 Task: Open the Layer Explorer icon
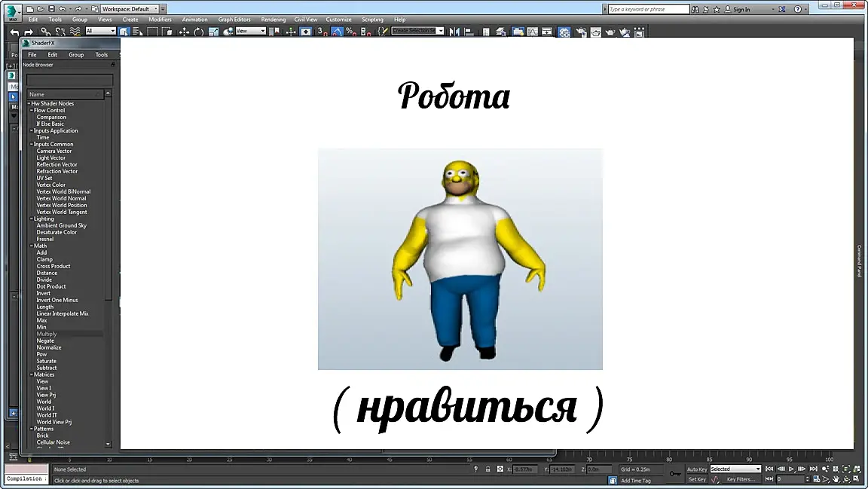tap(500, 32)
